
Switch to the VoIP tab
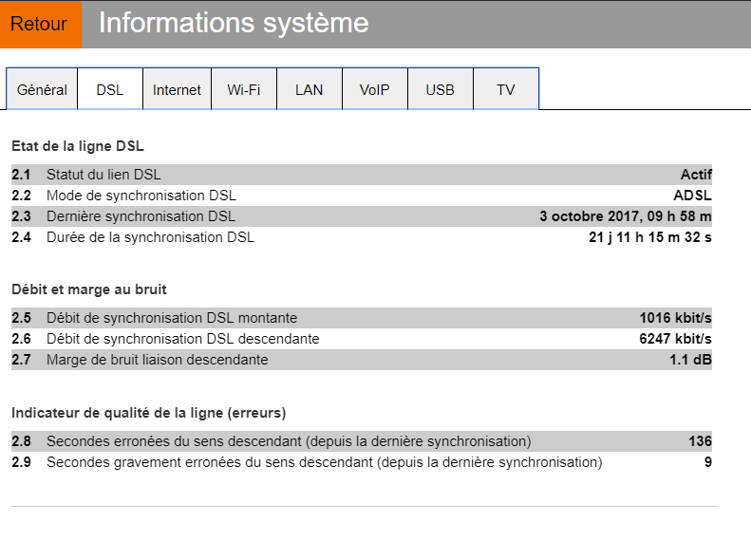[374, 89]
